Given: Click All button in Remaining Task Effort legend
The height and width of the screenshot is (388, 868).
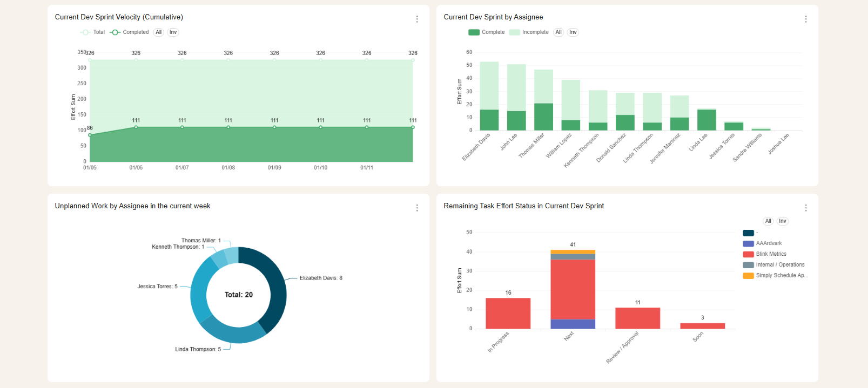Looking at the screenshot, I should click(768, 221).
